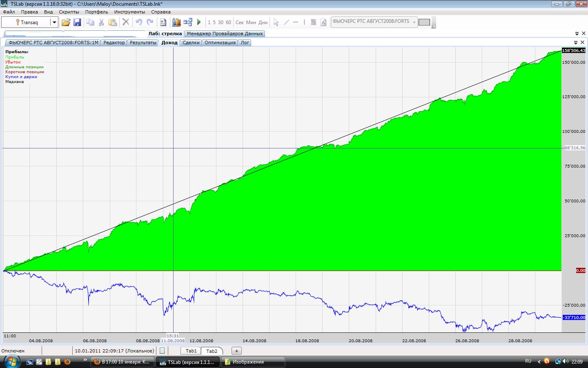Click the undo arrow icon

139,22
